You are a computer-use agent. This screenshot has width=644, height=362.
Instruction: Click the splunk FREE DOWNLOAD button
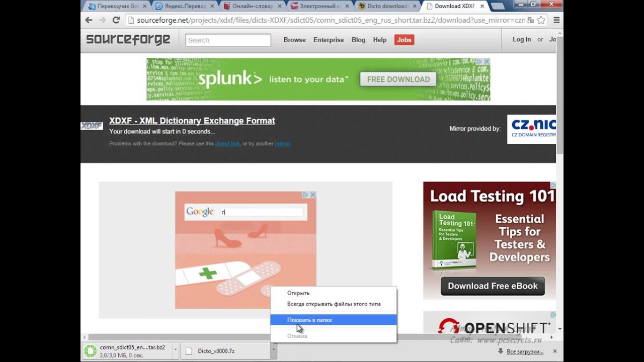[x=398, y=79]
